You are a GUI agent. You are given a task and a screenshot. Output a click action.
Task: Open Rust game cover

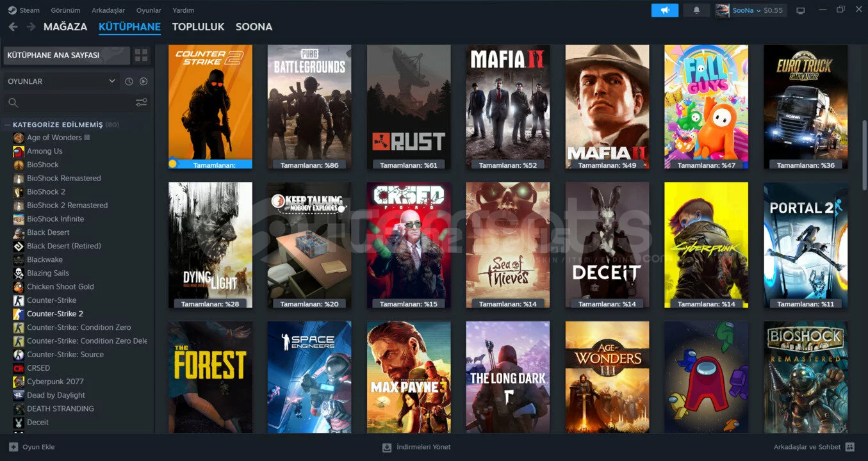(x=409, y=106)
